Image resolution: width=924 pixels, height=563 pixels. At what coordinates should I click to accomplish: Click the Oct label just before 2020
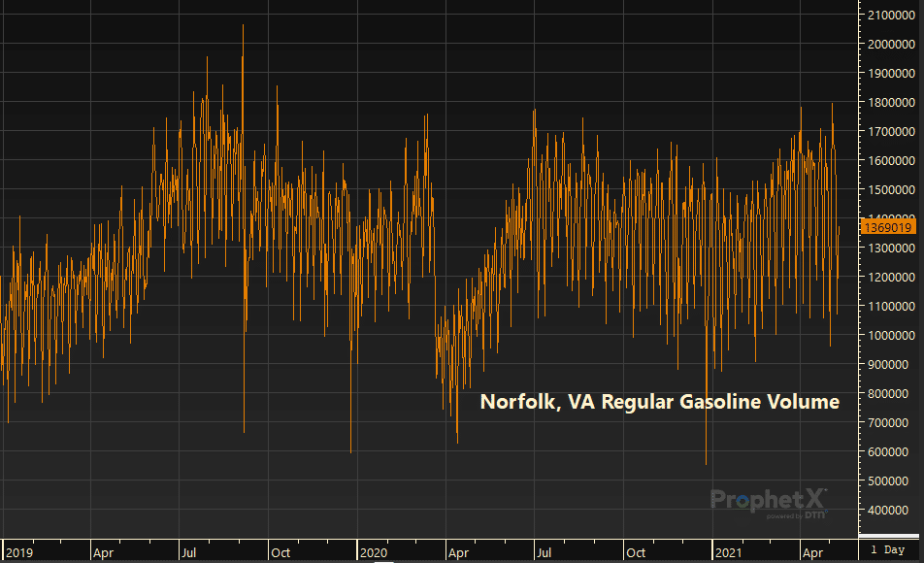(280, 552)
